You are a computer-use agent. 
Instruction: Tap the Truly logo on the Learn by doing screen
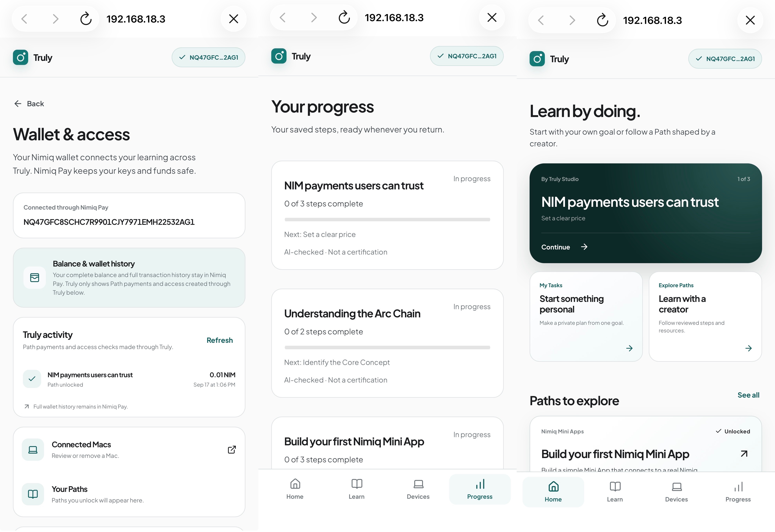(x=537, y=59)
